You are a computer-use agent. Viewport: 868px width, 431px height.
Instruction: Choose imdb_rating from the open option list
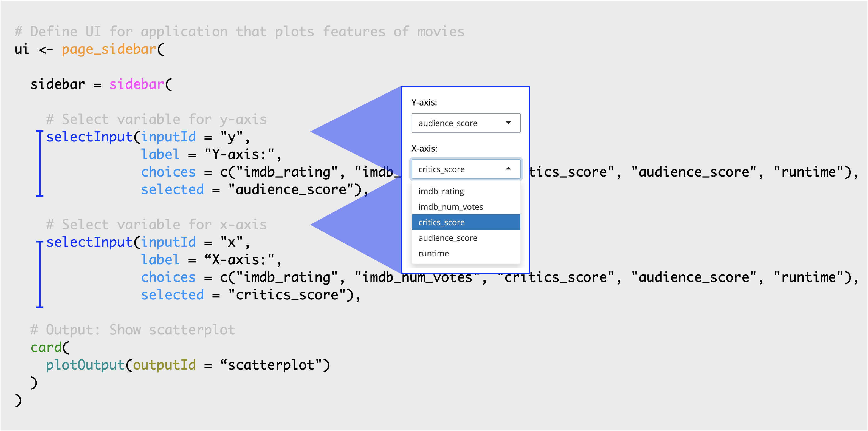[441, 191]
